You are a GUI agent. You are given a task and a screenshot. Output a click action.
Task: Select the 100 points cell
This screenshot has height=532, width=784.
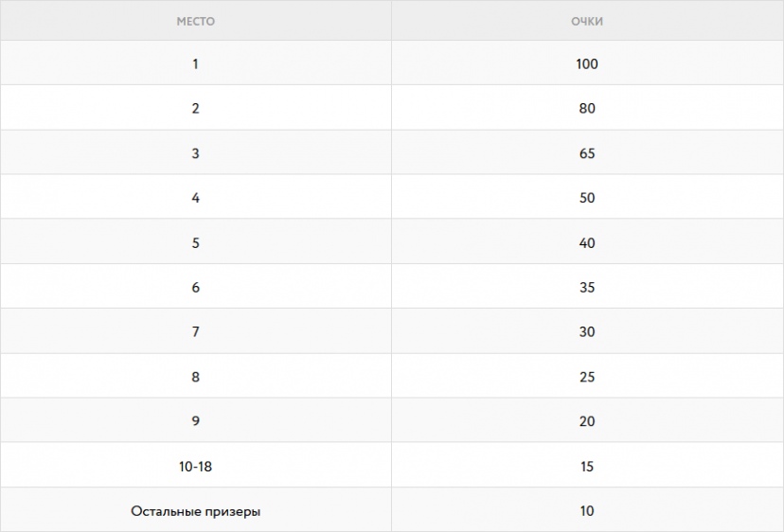587,63
